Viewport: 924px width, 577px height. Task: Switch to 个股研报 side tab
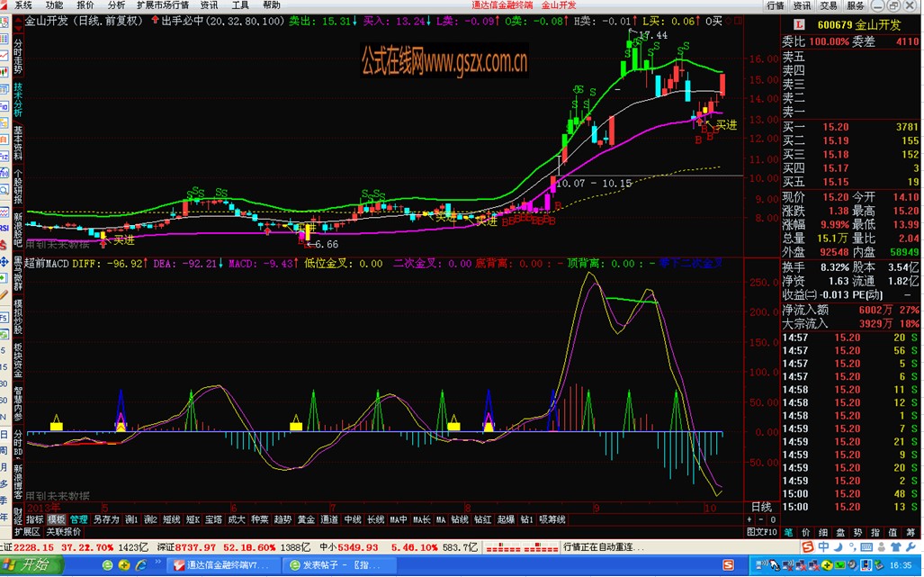click(x=18, y=185)
